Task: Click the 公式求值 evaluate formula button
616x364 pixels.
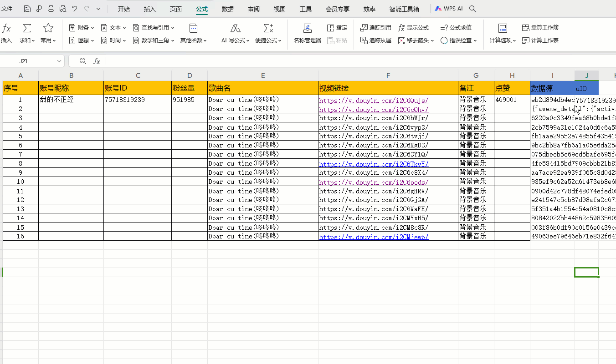Action: click(x=456, y=28)
